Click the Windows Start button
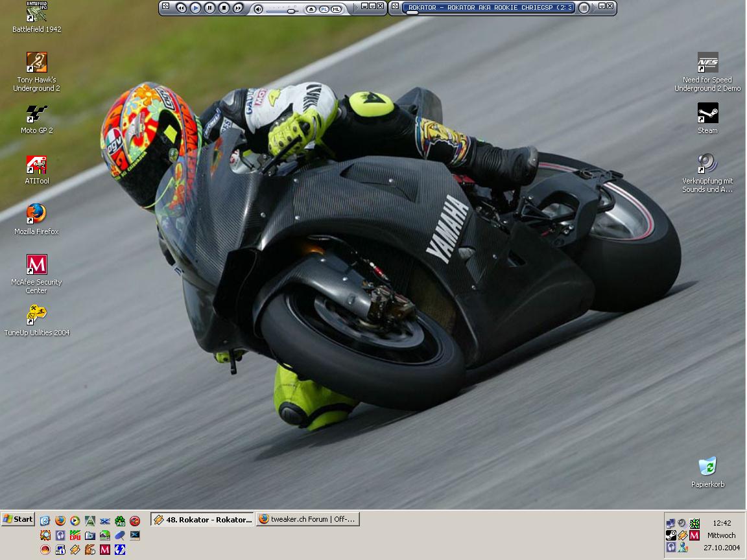Viewport: 747px width, 560px height. (x=18, y=519)
